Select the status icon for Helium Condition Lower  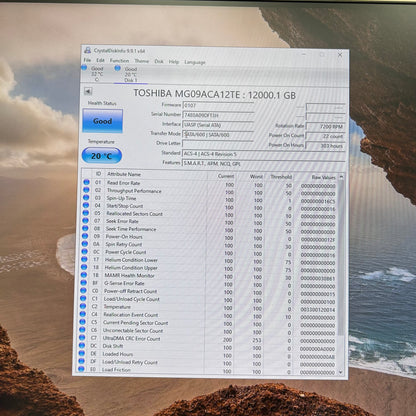pyautogui.click(x=84, y=259)
